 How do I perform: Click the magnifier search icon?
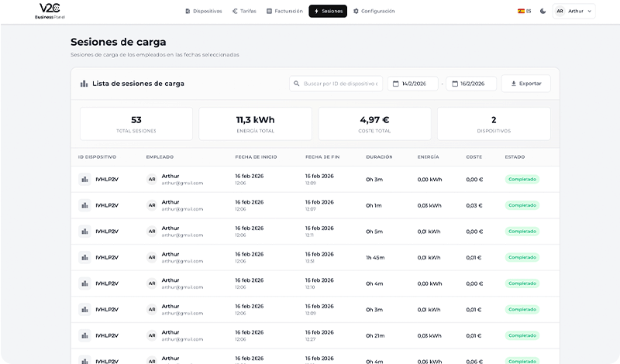pyautogui.click(x=296, y=84)
